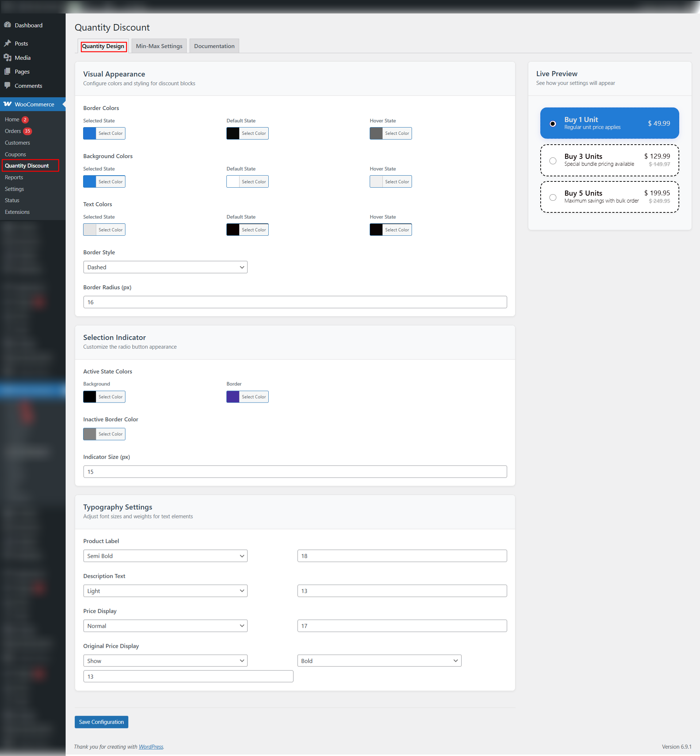Image resolution: width=700 pixels, height=756 pixels.
Task: Click the Posts pushpin icon
Action: (7, 43)
